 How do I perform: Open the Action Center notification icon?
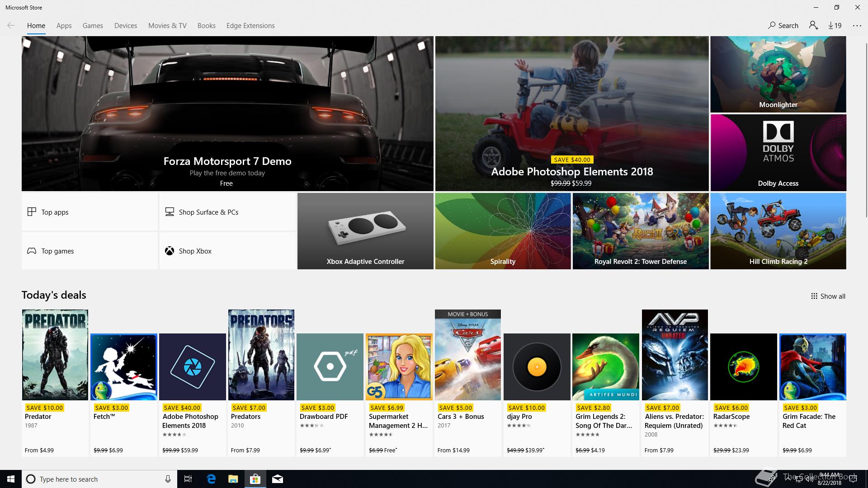[853, 479]
